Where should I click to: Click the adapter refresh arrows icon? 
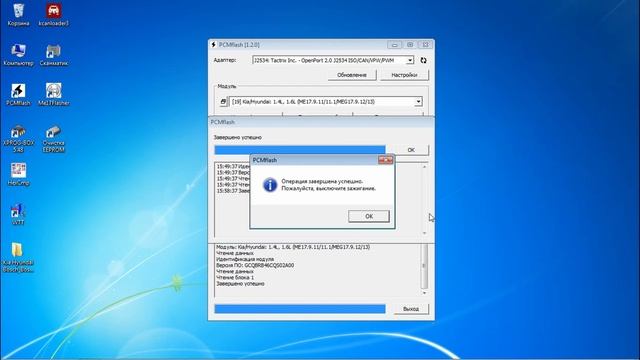coord(423,60)
